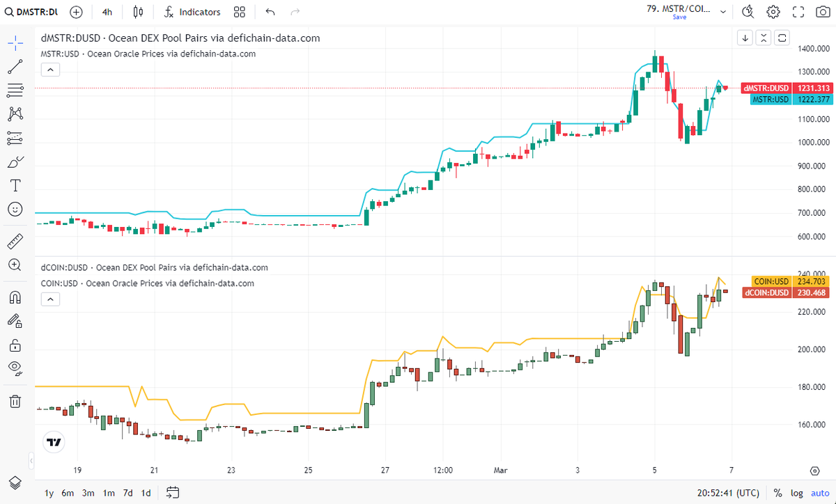Collapse the MSTR pane legend
This screenshot has width=836, height=504.
click(50, 69)
